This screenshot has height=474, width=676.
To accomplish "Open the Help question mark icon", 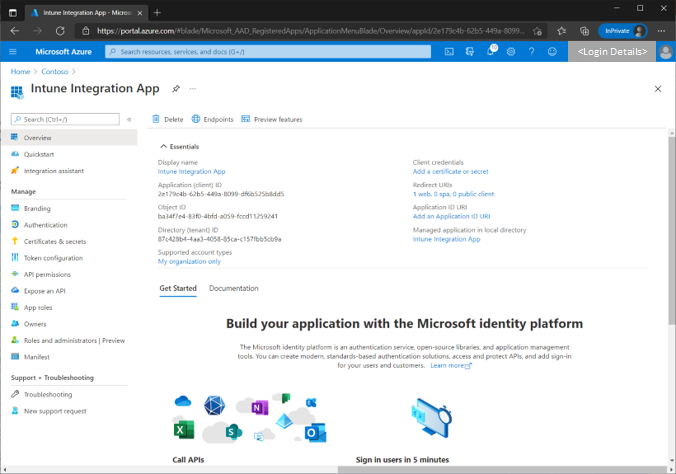I will click(x=532, y=52).
